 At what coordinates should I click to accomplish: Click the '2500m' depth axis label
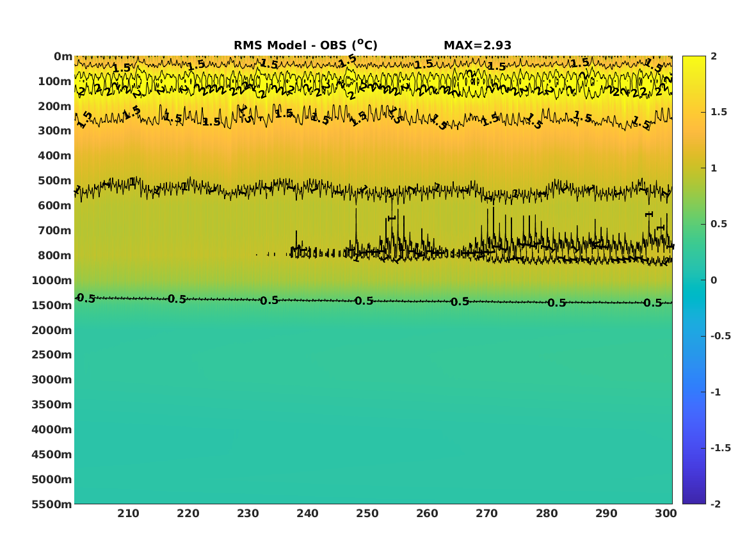pos(52,355)
